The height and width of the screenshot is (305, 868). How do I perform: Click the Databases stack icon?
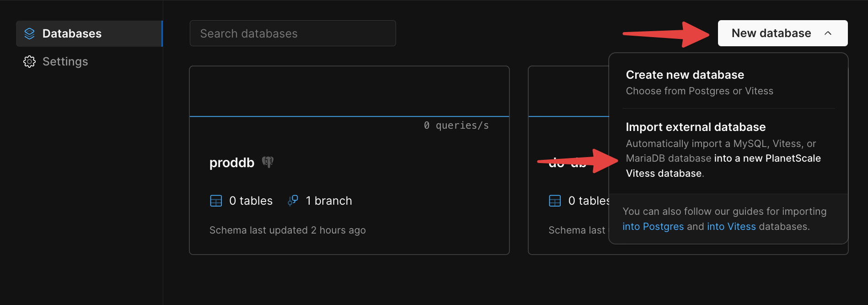pos(29,33)
